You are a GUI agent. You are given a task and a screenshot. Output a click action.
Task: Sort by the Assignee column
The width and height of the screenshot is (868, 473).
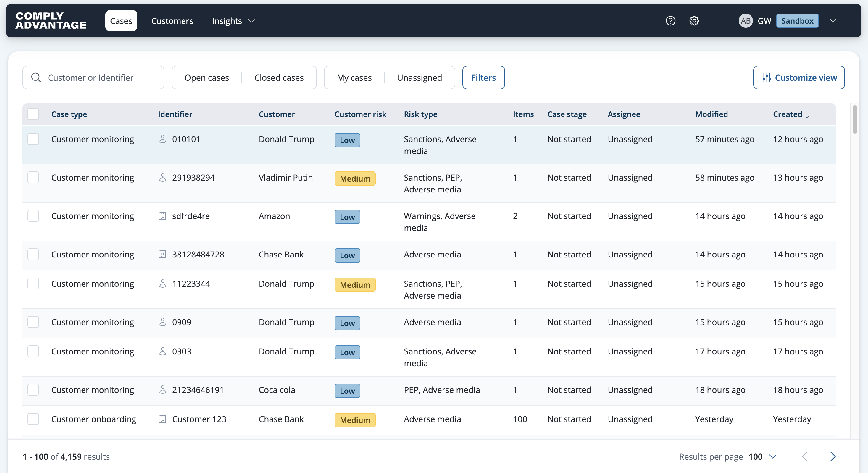click(x=624, y=114)
